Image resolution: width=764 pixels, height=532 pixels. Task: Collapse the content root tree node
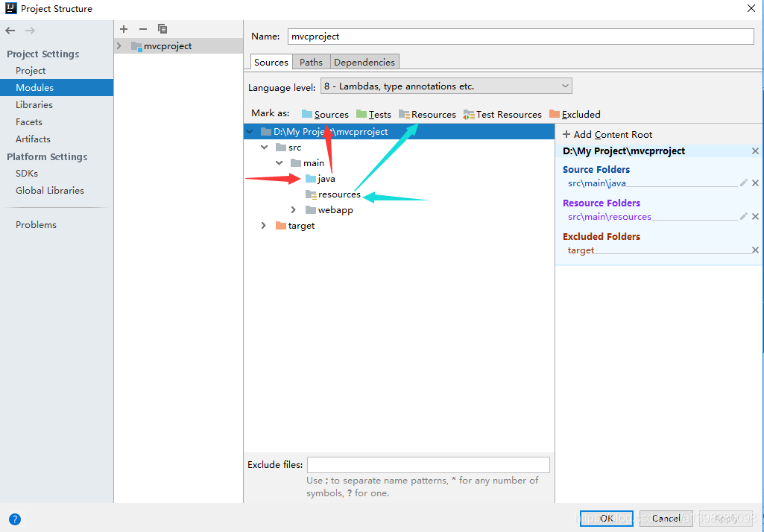(250, 132)
